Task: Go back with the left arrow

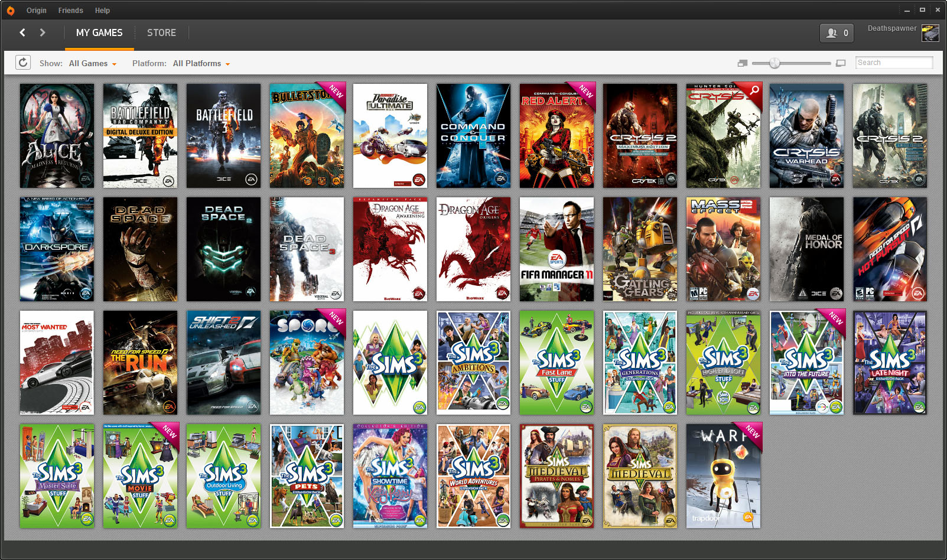Action: 22,32
